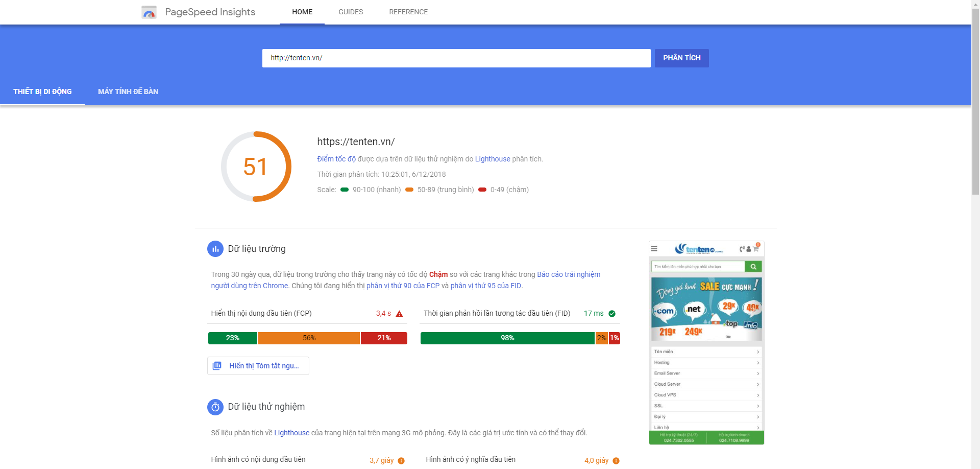Open the REFERENCE tab
980x469 pixels.
pyautogui.click(x=408, y=12)
